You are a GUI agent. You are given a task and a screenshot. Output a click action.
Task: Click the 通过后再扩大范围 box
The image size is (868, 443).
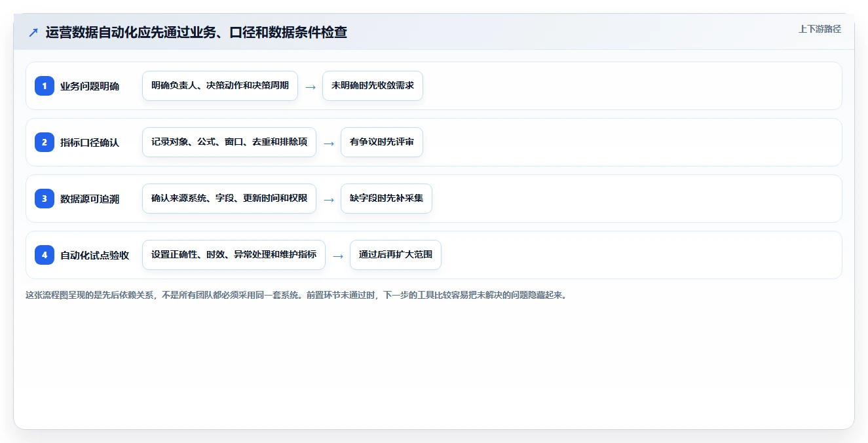396,255
